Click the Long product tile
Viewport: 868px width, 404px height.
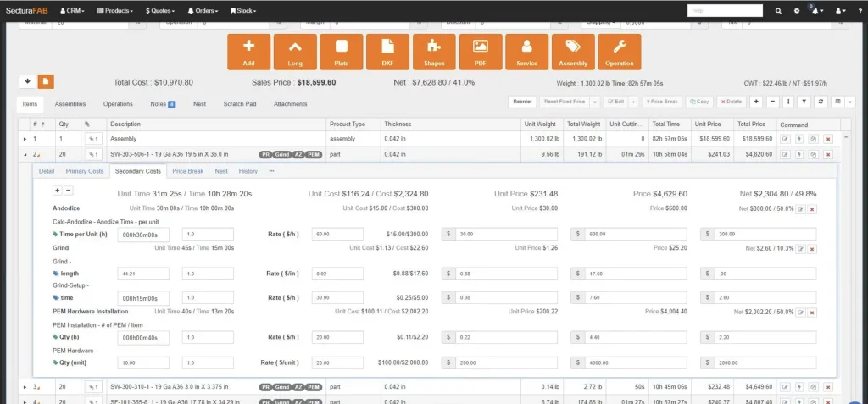[x=295, y=52]
